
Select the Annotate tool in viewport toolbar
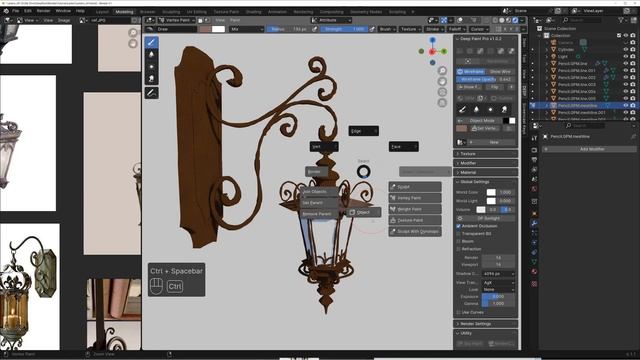(x=151, y=93)
